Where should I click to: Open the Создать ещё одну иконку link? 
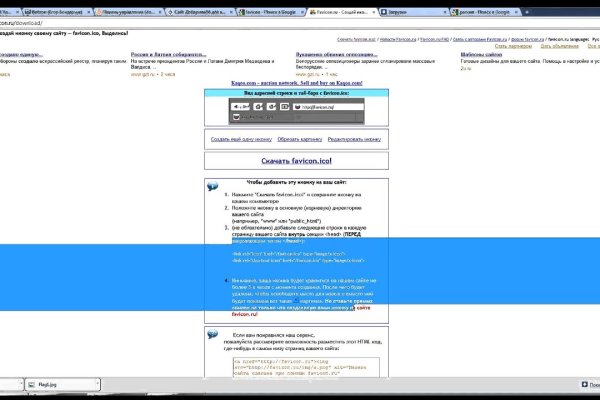(x=240, y=139)
